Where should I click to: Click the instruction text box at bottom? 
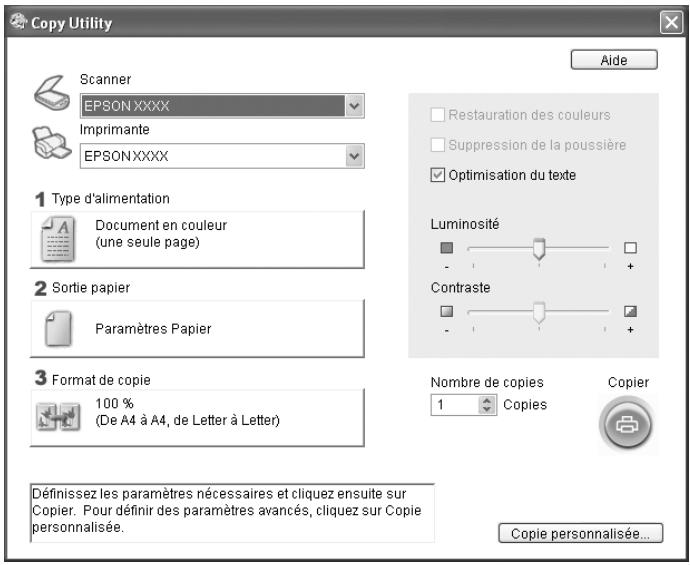click(x=232, y=513)
